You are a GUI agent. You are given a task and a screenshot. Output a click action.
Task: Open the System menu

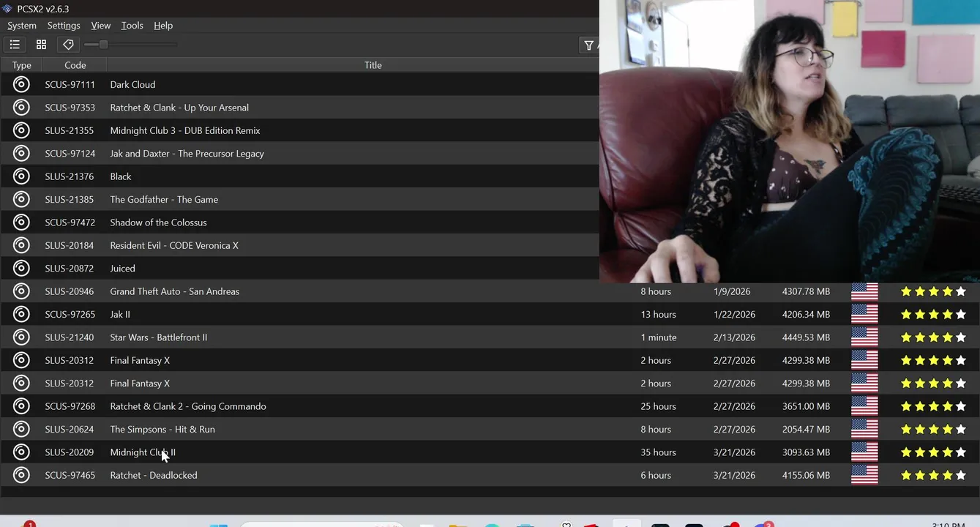(x=22, y=26)
